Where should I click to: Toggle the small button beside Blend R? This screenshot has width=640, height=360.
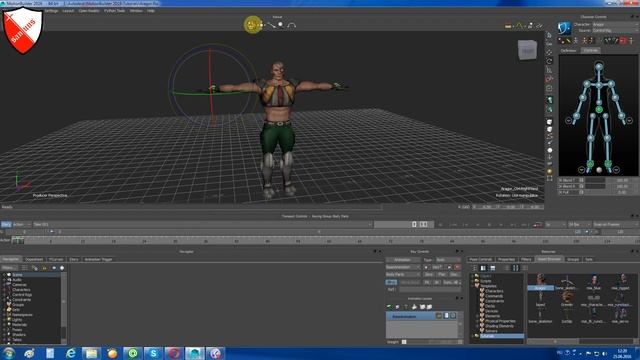pyautogui.click(x=582, y=186)
